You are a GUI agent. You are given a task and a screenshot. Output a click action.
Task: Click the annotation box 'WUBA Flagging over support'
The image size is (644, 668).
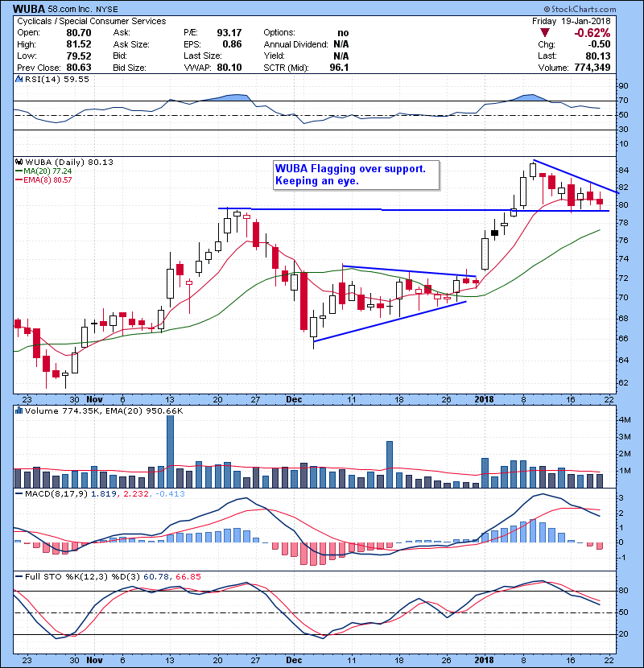pos(357,175)
